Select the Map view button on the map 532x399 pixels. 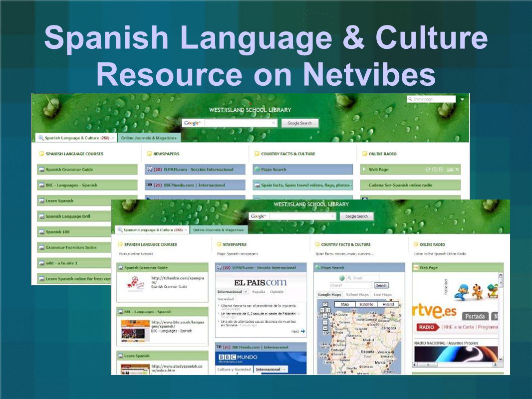[x=345, y=304]
